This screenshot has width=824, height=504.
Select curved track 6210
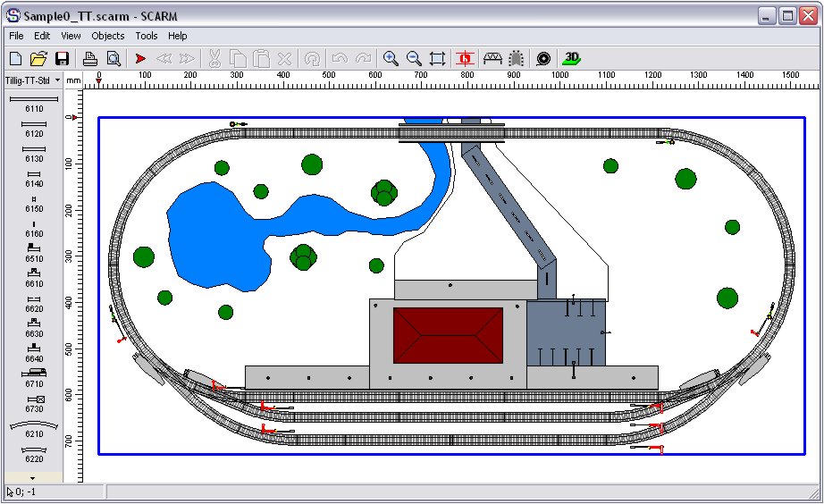[33, 428]
